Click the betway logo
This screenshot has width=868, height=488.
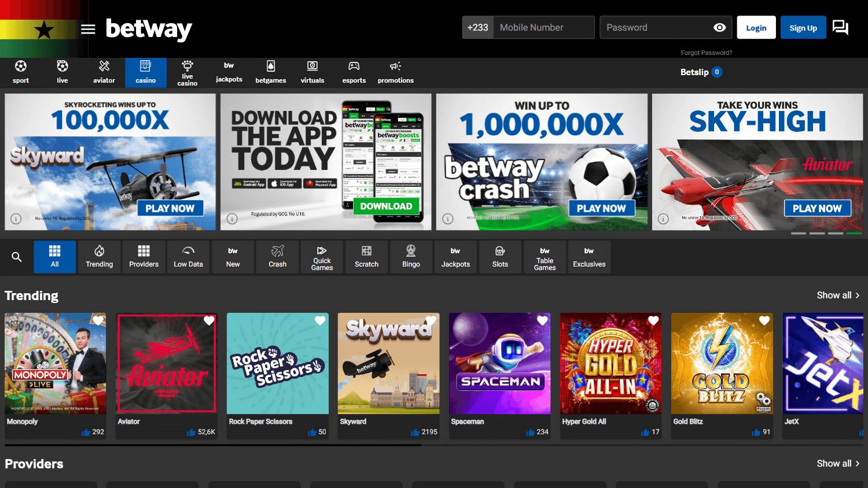pyautogui.click(x=149, y=29)
